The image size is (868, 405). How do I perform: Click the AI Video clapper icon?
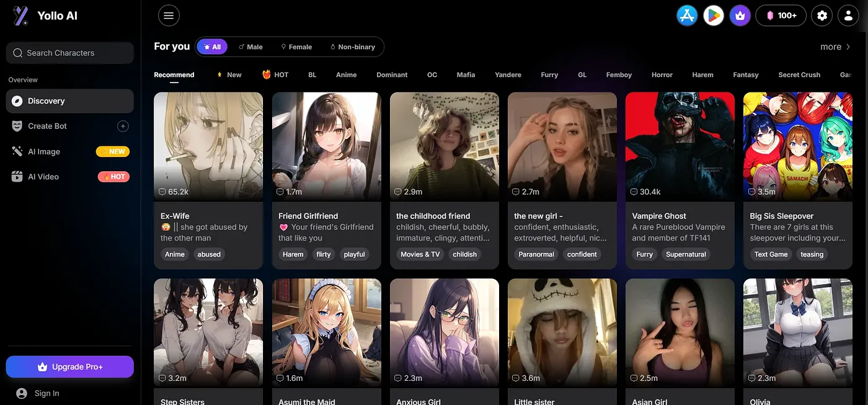click(17, 177)
